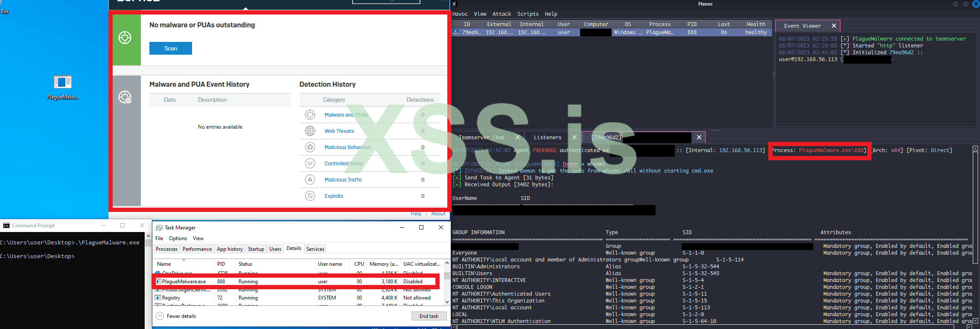
Task: Click the Exploits category icon
Action: click(x=310, y=196)
